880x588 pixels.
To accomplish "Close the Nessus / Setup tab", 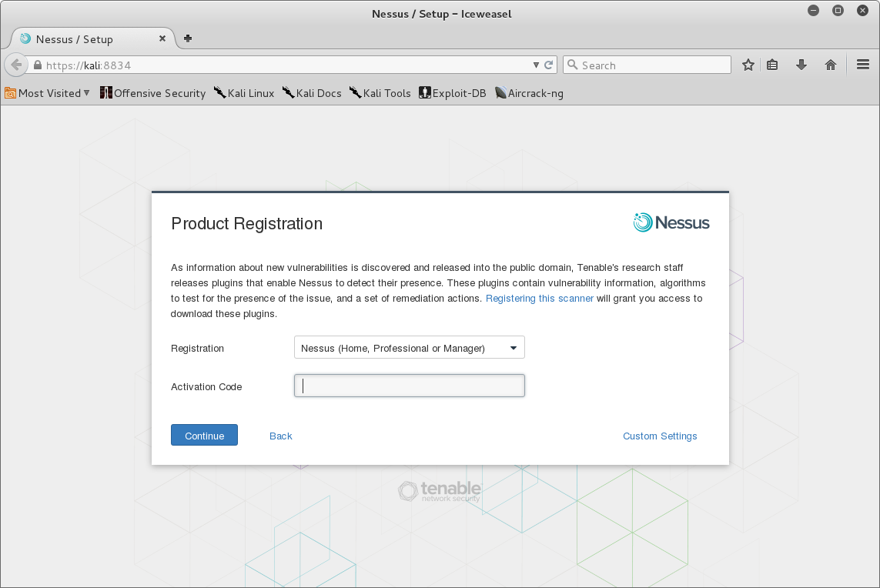I will coord(162,38).
